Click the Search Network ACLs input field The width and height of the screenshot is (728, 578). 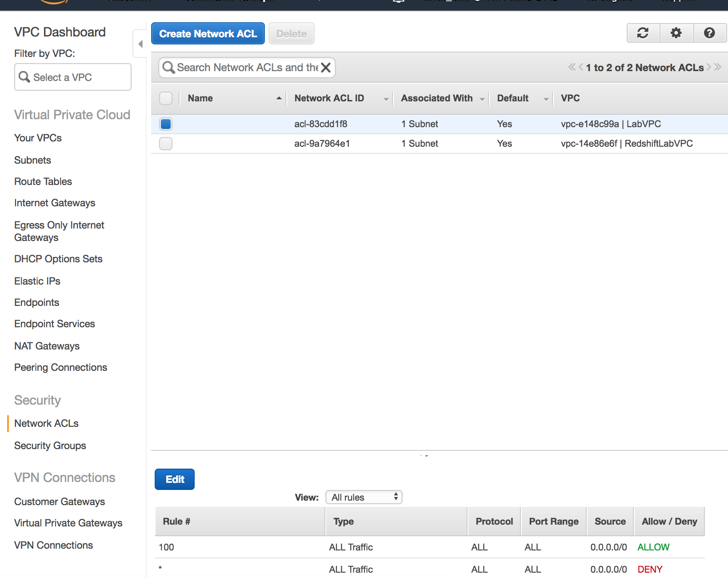tap(248, 68)
